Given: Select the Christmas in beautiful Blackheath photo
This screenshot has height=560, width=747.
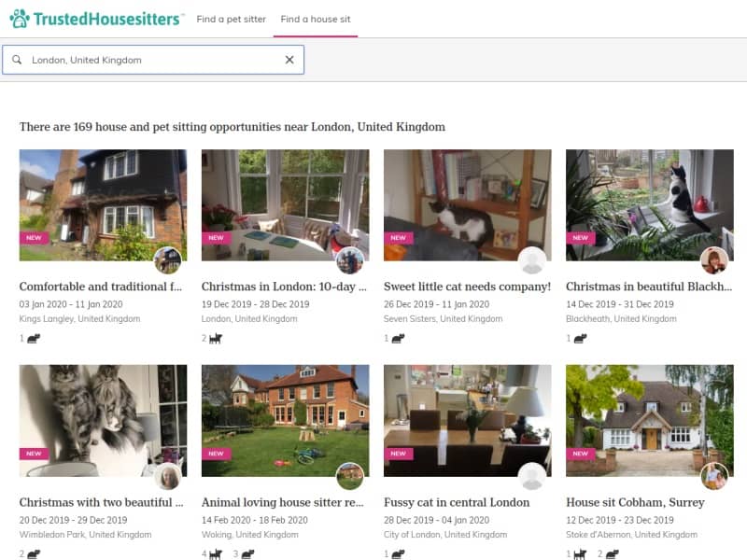Looking at the screenshot, I should coord(649,205).
